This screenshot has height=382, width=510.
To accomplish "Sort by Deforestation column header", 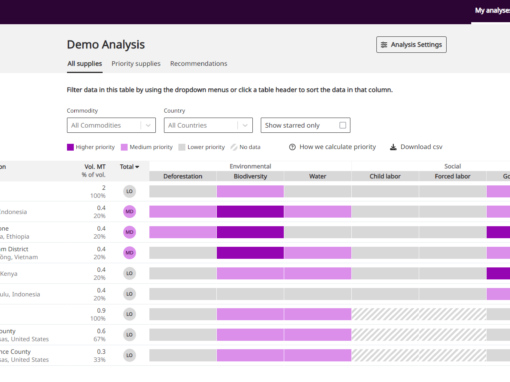I will (x=183, y=176).
